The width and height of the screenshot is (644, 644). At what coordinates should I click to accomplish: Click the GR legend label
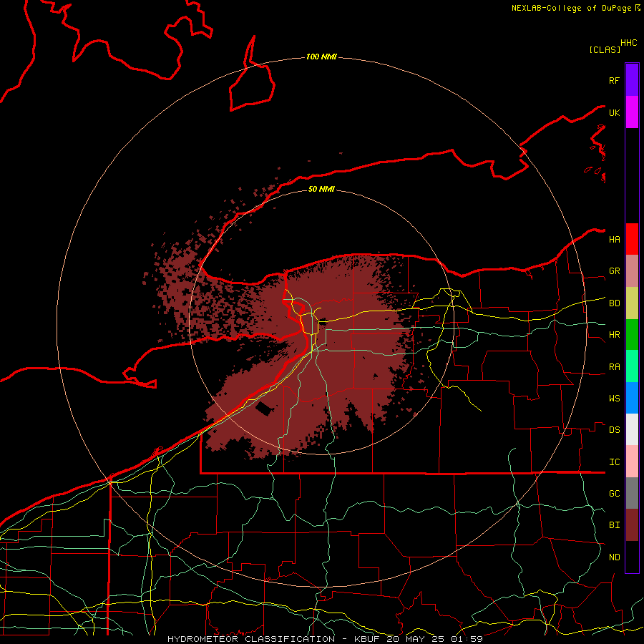tap(615, 271)
